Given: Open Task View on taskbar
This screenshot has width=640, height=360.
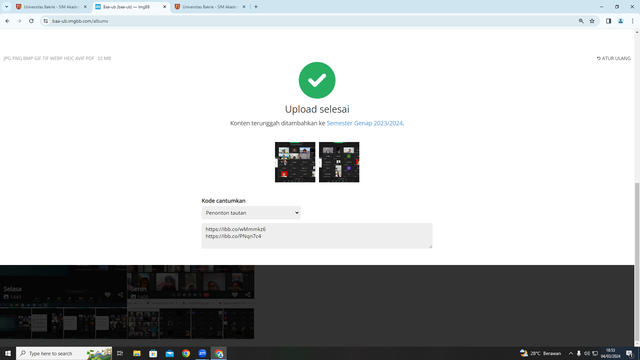Looking at the screenshot, I should tap(120, 353).
